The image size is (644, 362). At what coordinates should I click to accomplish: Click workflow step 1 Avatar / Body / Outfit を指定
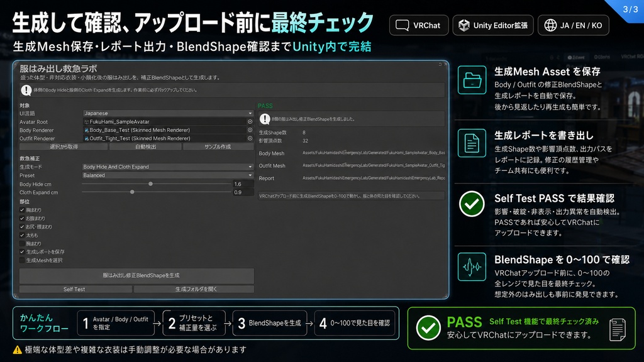click(x=116, y=324)
